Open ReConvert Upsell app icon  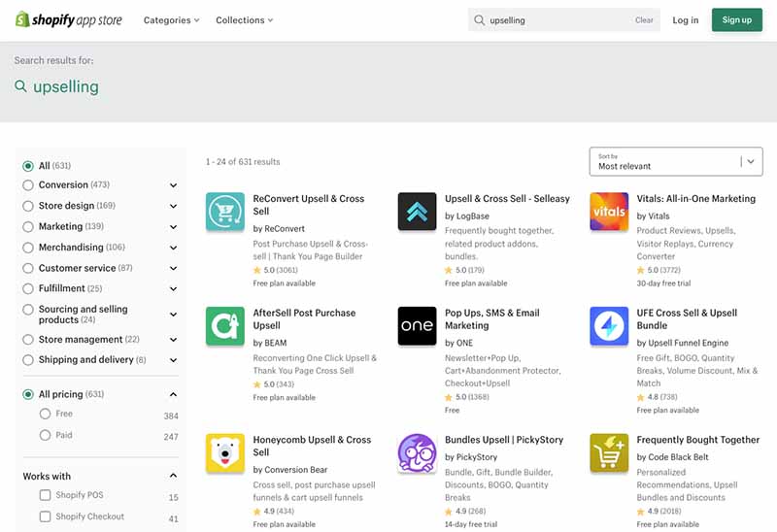(x=225, y=212)
